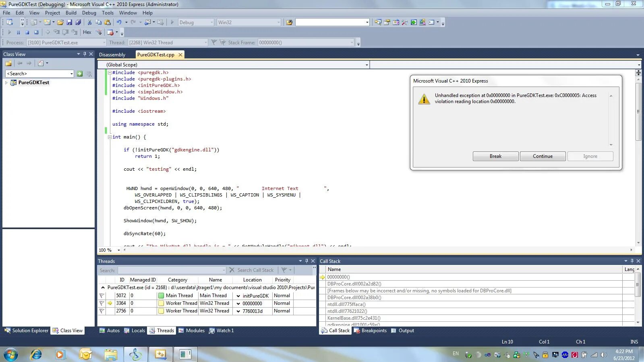The image size is (644, 362).
Task: Launch Internet Explorer from the taskbar
Action: click(x=36, y=354)
